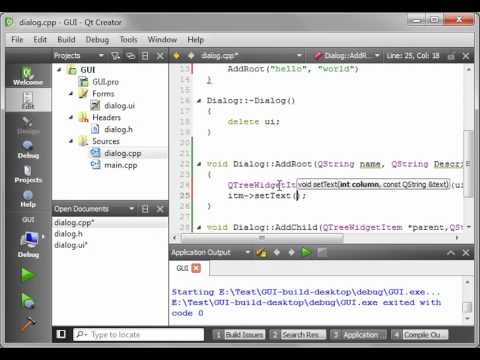Open the Dialog::AddRoot symbol dropdown
Image resolution: width=480 pixels, height=360 pixels.
click(x=347, y=56)
